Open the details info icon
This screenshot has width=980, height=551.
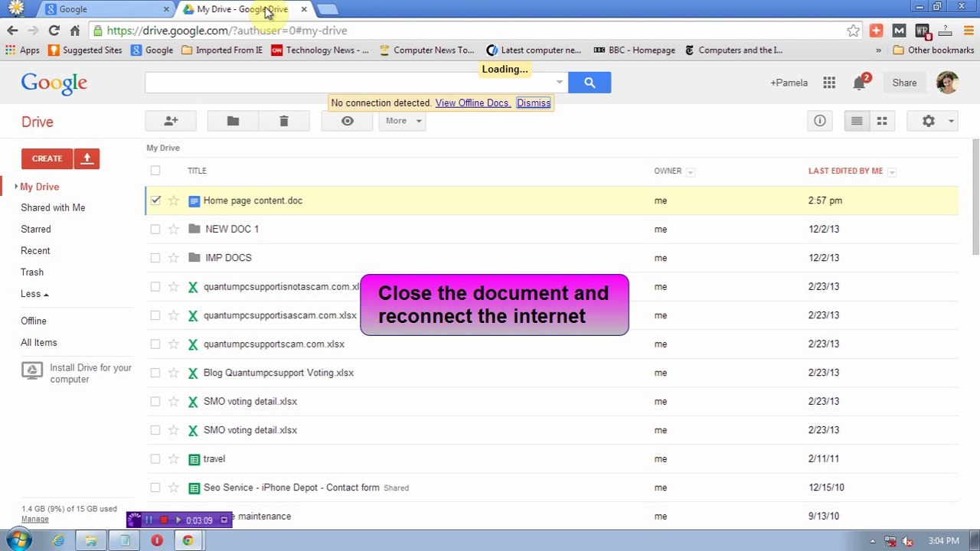click(x=819, y=121)
